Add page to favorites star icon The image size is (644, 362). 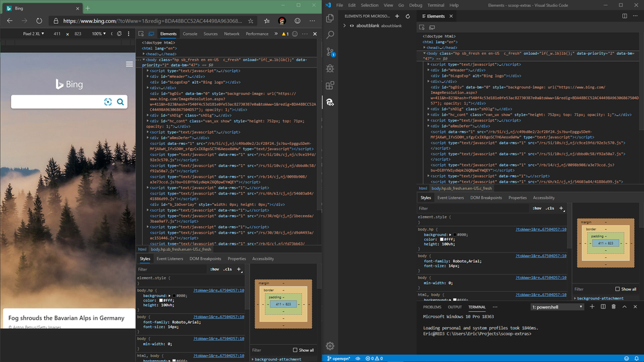pos(251,21)
